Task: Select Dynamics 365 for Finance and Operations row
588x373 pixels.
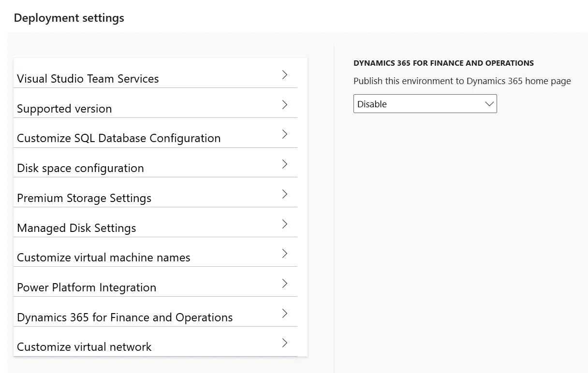Action: tap(155, 313)
